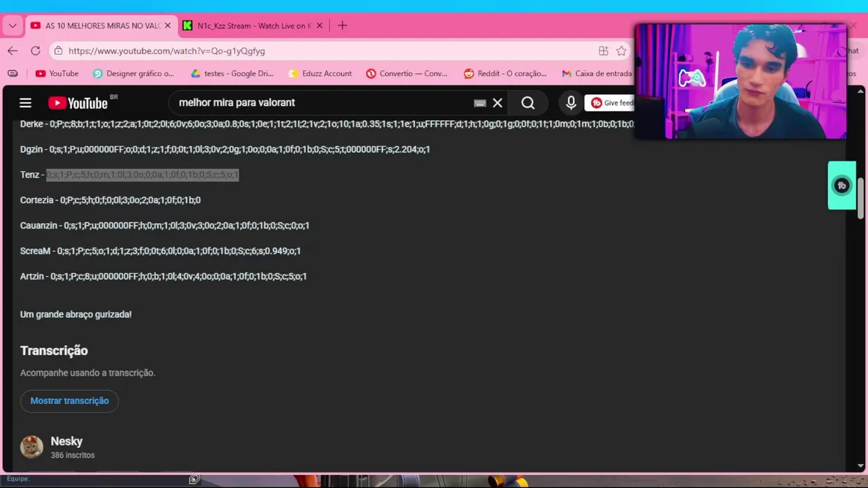Open the testes - Google Drive bookmark

point(232,73)
